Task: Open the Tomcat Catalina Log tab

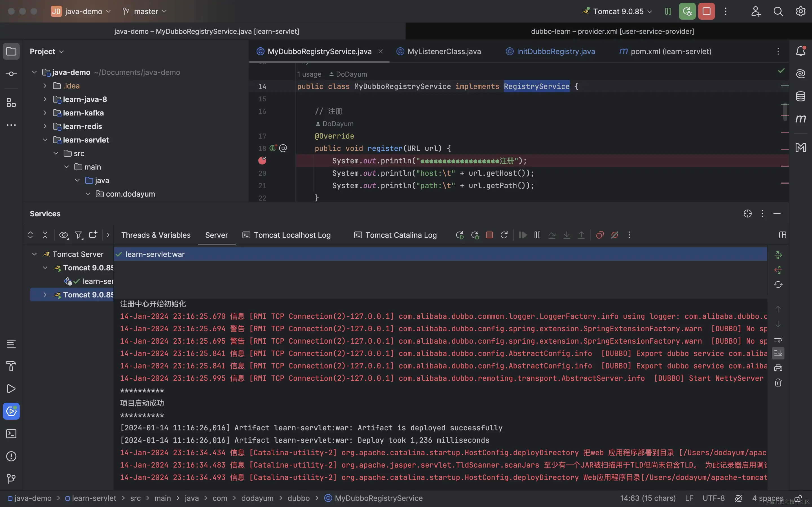Action: point(401,235)
